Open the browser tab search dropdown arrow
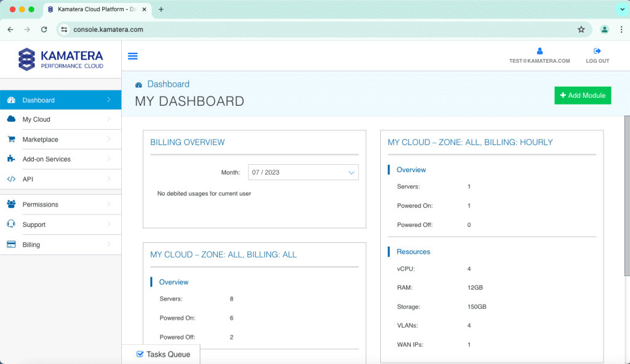The image size is (630, 364). pyautogui.click(x=622, y=9)
